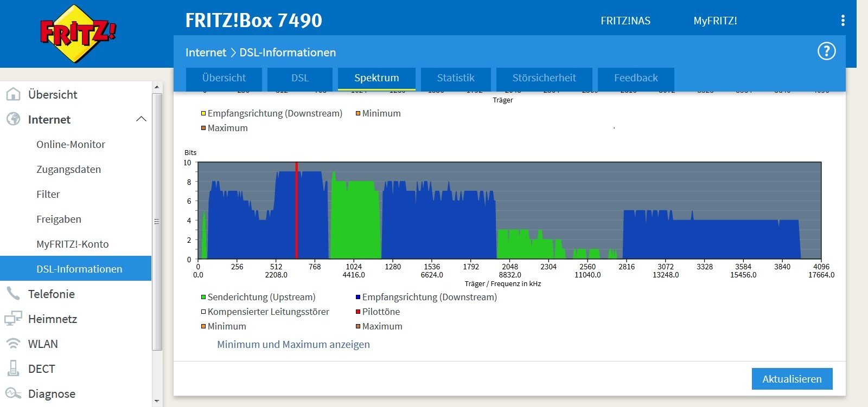Click the WLAN wifi icon
Screen dimensions: 868x407
pyautogui.click(x=13, y=344)
